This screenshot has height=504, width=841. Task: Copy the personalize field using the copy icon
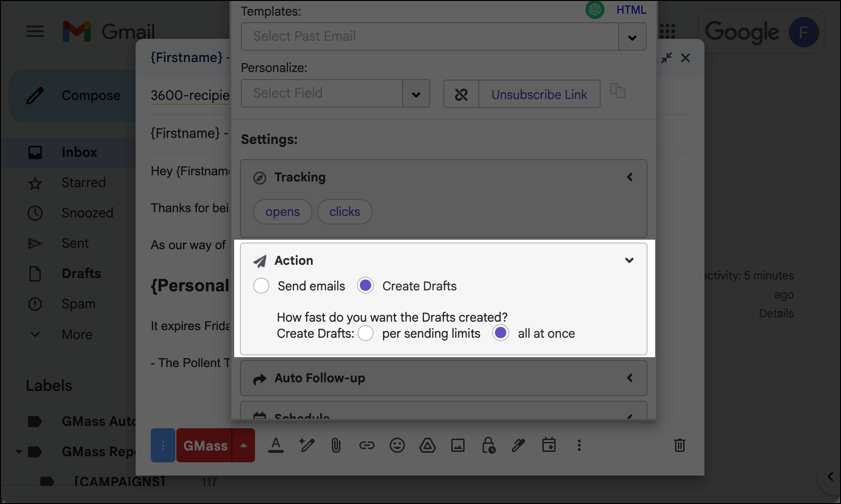click(x=617, y=90)
